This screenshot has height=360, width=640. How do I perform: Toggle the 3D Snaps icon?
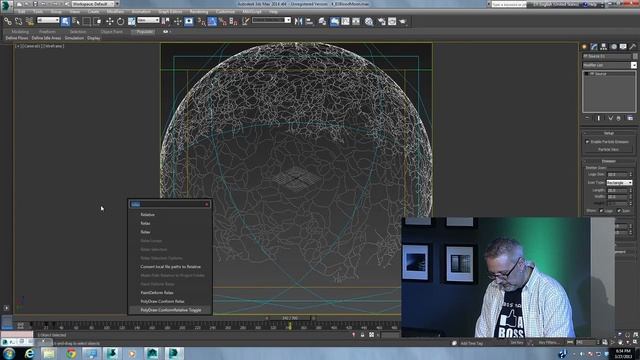[202, 22]
